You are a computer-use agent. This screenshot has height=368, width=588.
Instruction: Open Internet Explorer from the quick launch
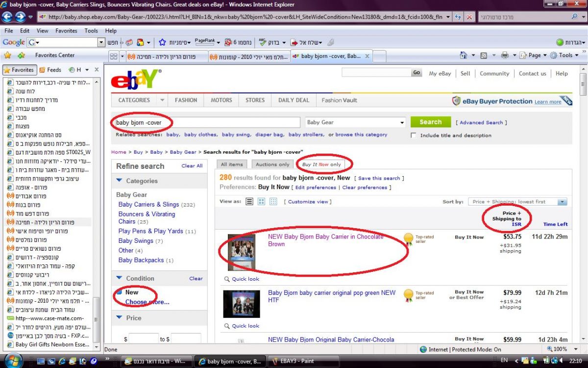click(62, 361)
